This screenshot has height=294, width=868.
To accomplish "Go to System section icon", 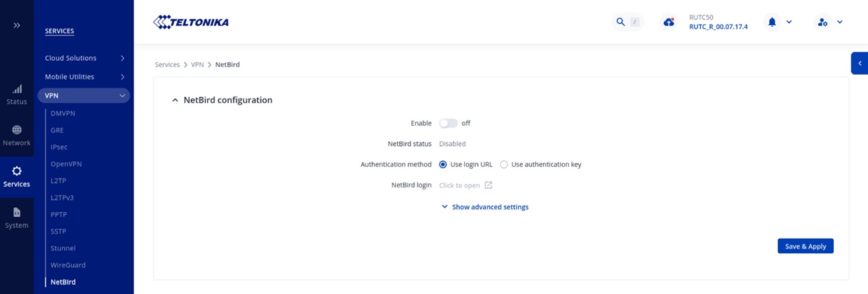I will [17, 217].
